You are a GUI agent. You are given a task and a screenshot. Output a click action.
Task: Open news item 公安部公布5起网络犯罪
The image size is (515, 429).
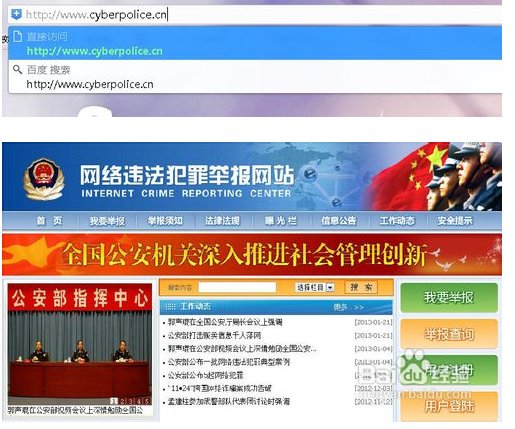tap(205, 375)
